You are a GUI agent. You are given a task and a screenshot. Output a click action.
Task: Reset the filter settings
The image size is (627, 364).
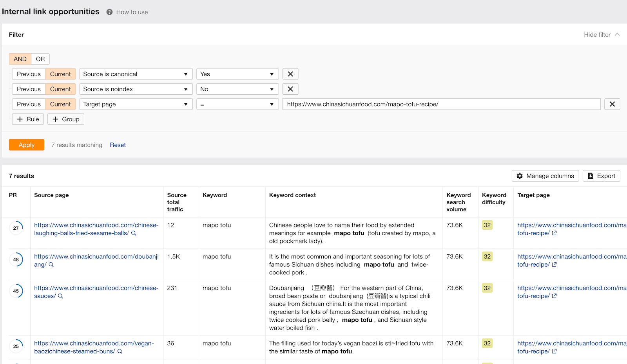[x=118, y=145]
